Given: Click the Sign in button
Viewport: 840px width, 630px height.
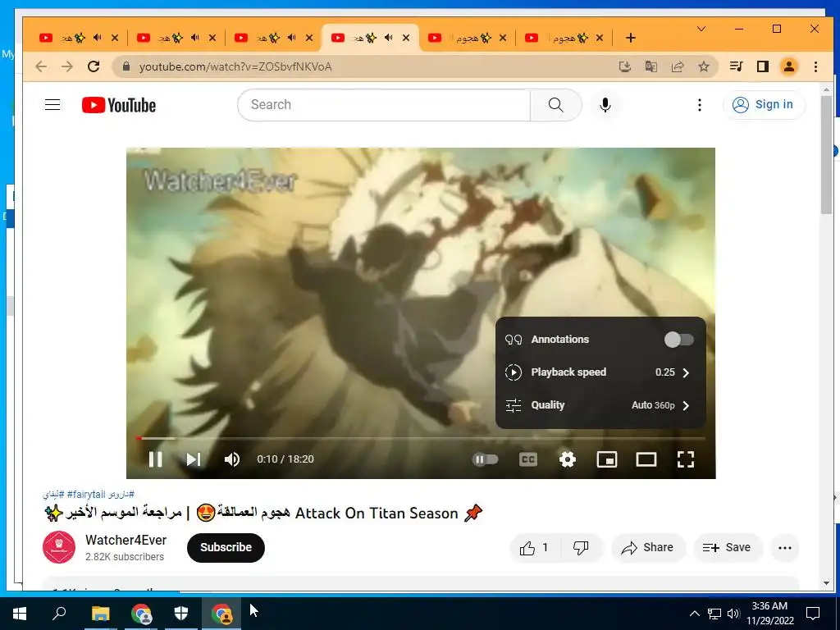Looking at the screenshot, I should tap(764, 104).
